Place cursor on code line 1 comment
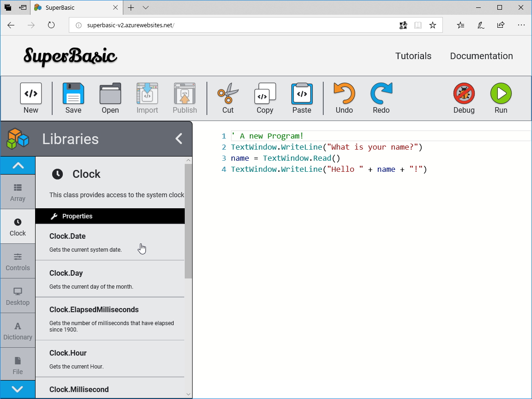Viewport: 532px width, 399px height. (x=267, y=136)
